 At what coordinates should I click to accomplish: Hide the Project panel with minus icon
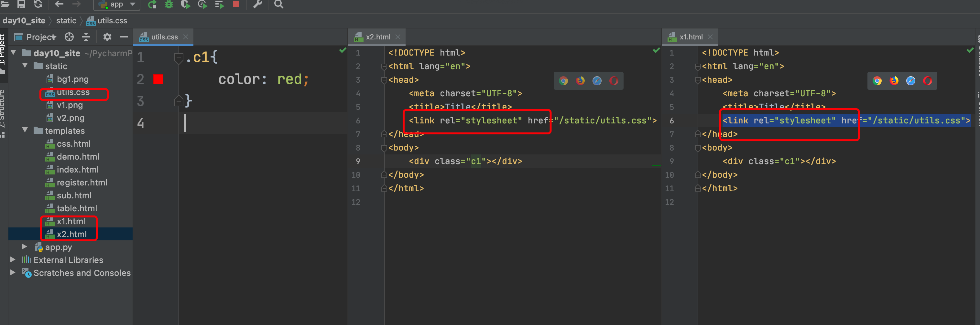coord(124,37)
